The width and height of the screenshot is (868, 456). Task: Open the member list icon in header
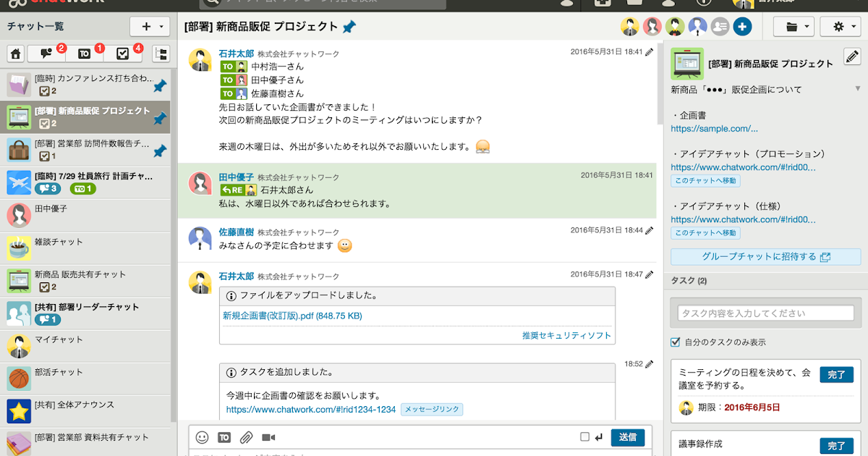(719, 27)
